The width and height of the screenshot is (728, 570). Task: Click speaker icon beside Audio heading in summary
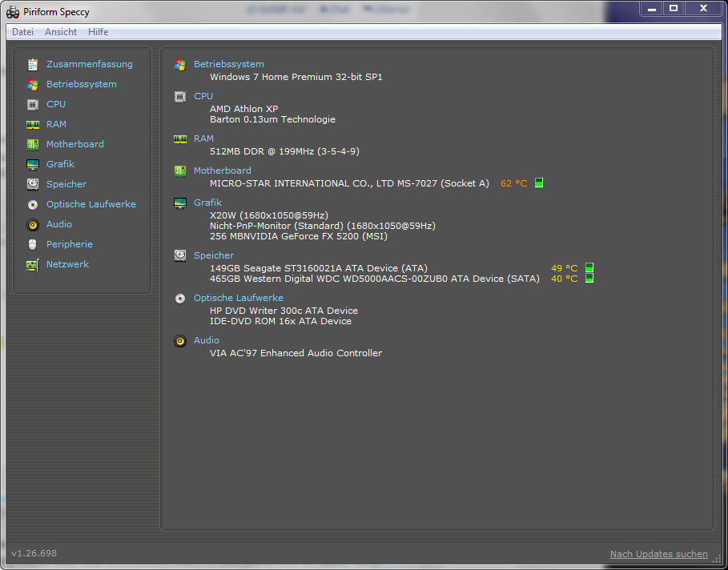(180, 341)
